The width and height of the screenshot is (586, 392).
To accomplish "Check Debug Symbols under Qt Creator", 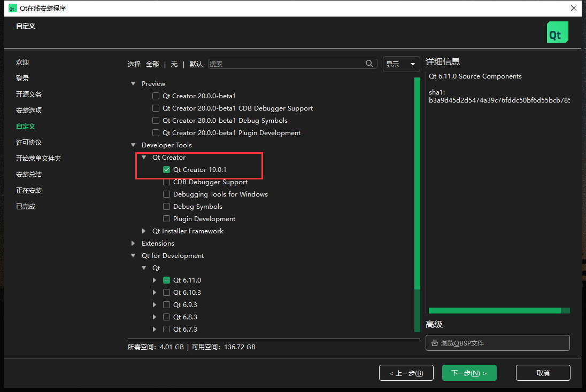I will coord(167,207).
